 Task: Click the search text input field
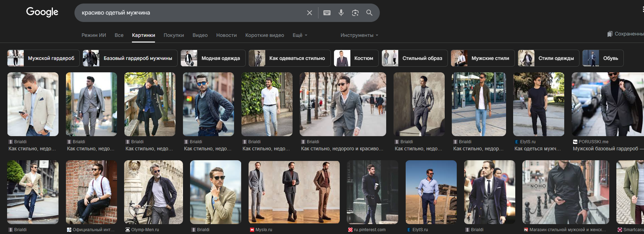(x=191, y=13)
